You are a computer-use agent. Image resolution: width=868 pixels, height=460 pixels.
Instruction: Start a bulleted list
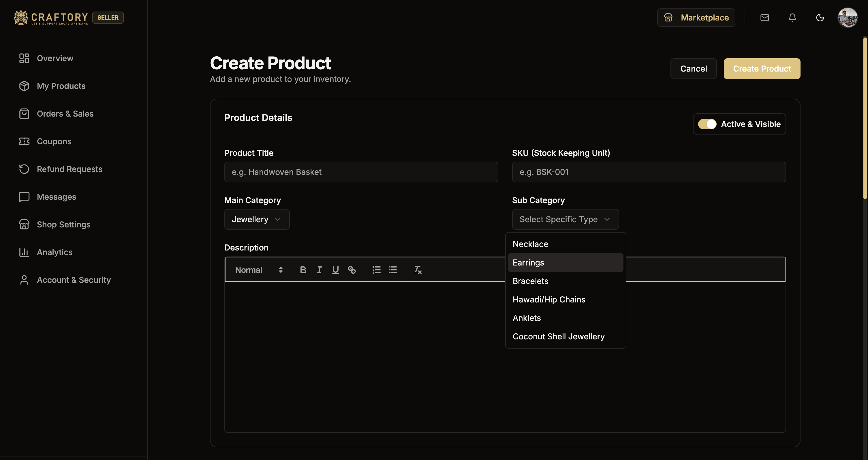click(x=392, y=270)
